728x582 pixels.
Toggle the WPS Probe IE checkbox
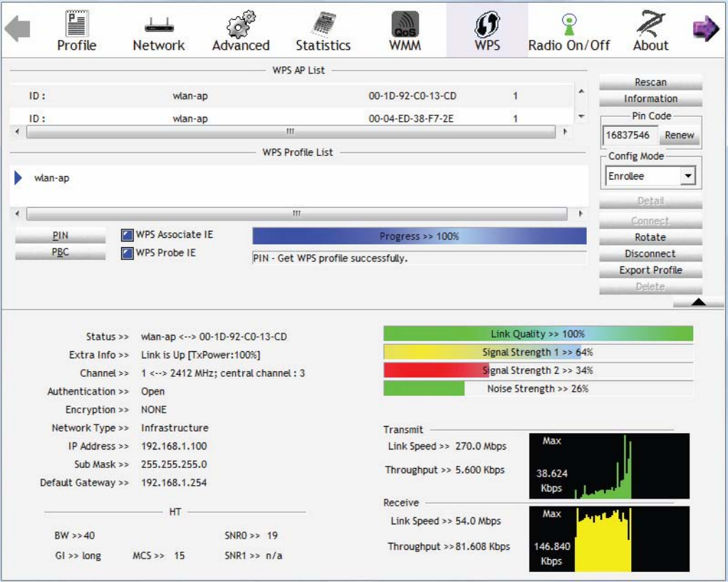[x=128, y=253]
